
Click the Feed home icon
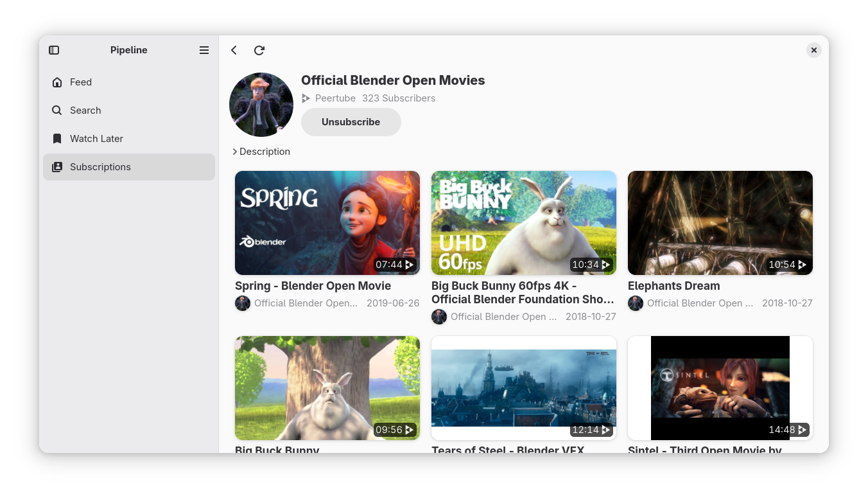tap(57, 82)
